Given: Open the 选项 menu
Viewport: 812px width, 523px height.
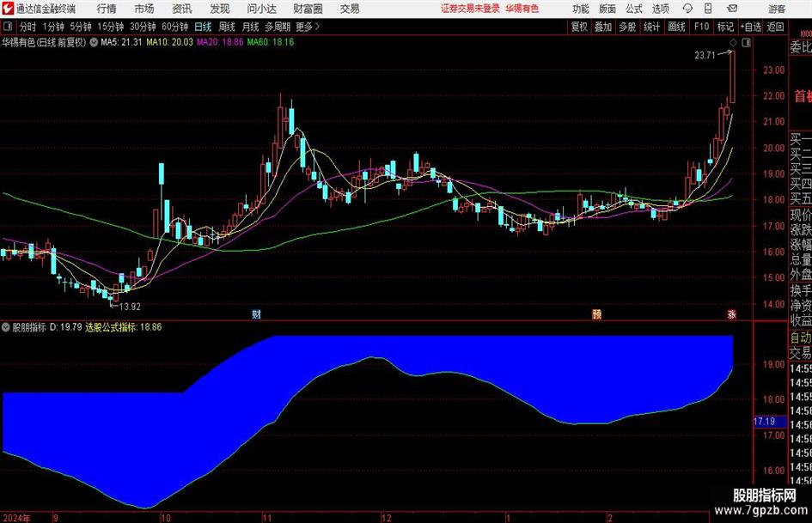Looking at the screenshot, I should (660, 9).
